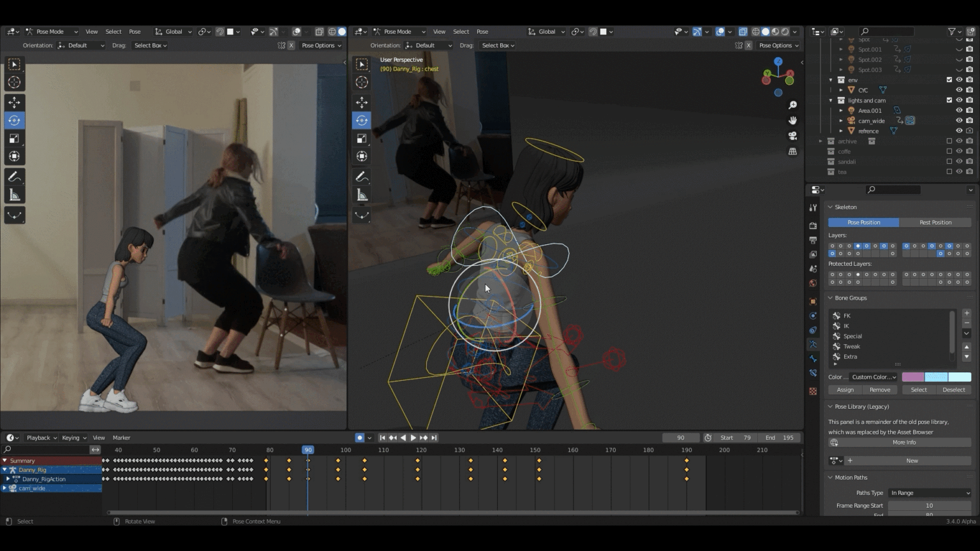Open the Playback menu in the timeline
Viewport: 980px width, 551px height.
pyautogui.click(x=41, y=437)
